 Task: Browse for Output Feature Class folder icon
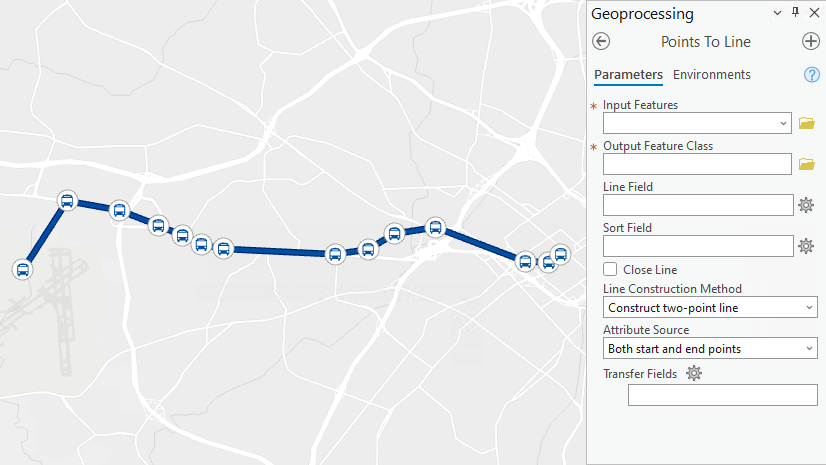807,164
